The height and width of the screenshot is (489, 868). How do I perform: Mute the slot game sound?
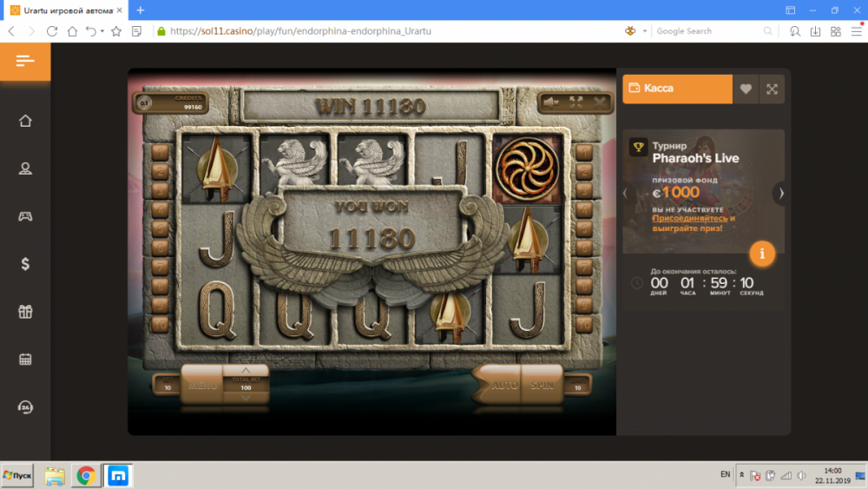coord(550,102)
